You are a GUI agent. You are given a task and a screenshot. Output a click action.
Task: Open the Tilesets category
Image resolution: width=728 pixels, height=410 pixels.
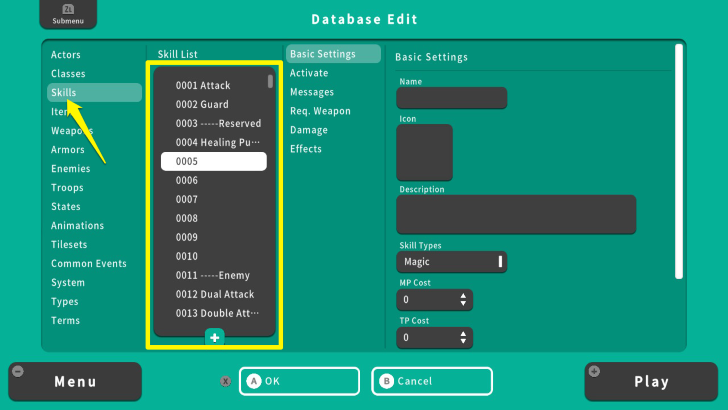(x=69, y=245)
